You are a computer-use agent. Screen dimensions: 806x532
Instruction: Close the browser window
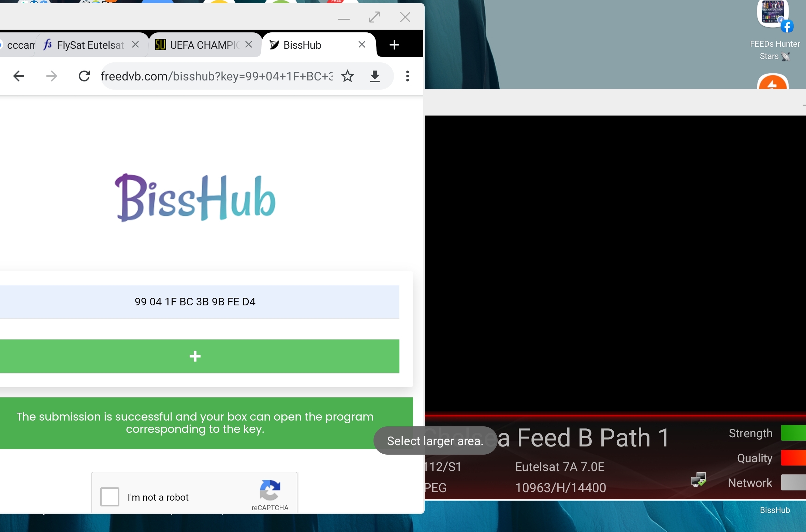[x=405, y=17]
